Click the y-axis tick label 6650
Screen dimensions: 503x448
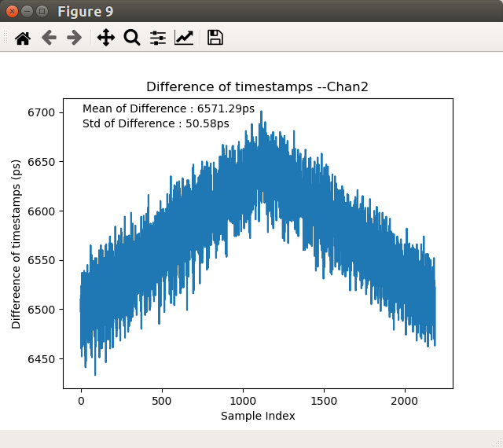[x=42, y=162]
